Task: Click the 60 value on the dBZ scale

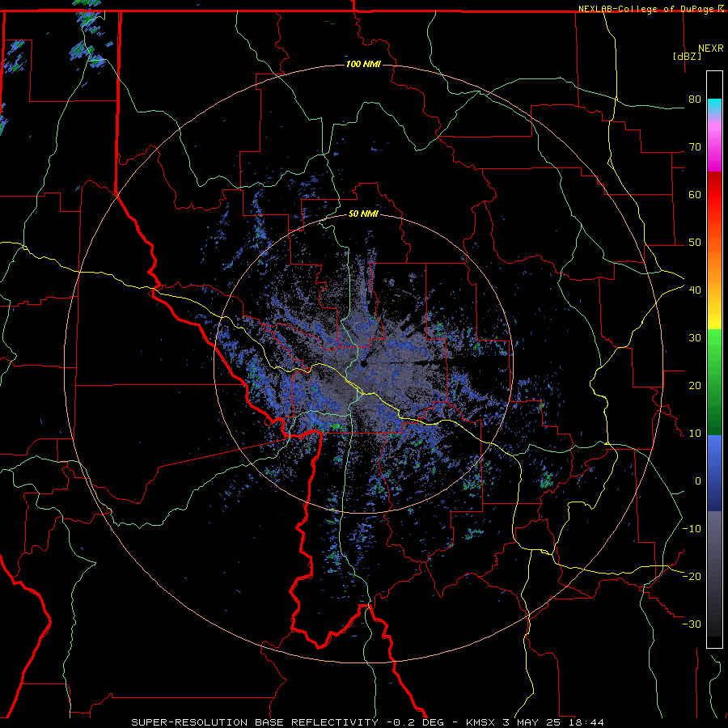Action: [695, 194]
